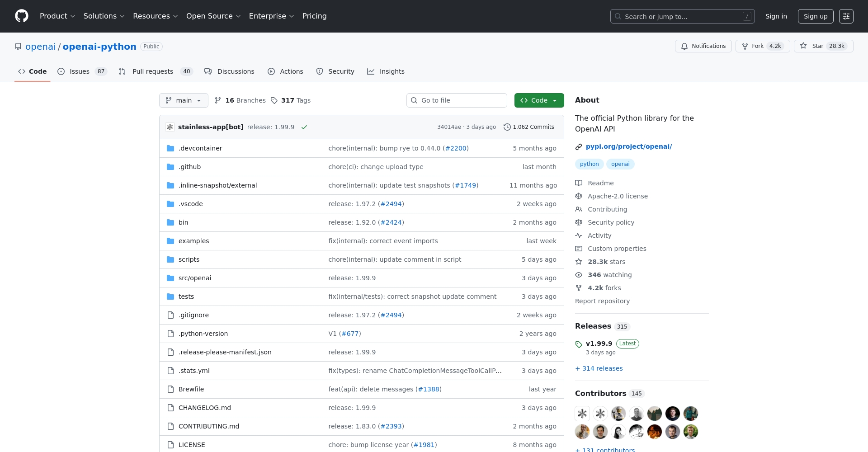
Task: Click the openai topic tag
Action: point(620,164)
